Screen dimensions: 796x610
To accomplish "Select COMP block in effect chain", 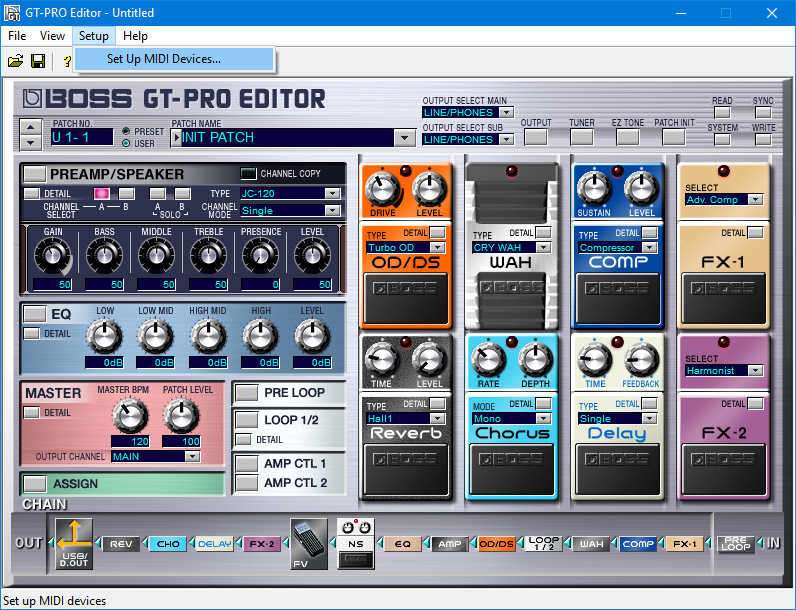I will (x=638, y=544).
